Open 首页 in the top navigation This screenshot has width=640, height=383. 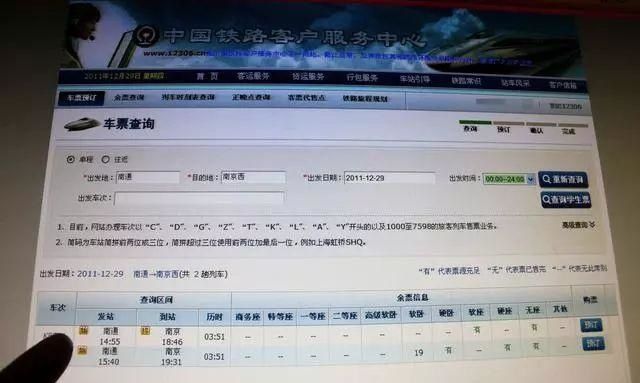(207, 76)
